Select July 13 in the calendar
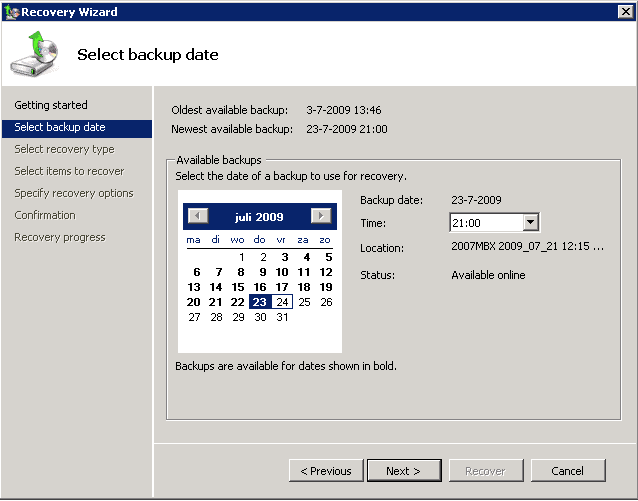Viewport: 638px width, 501px height. (x=194, y=287)
